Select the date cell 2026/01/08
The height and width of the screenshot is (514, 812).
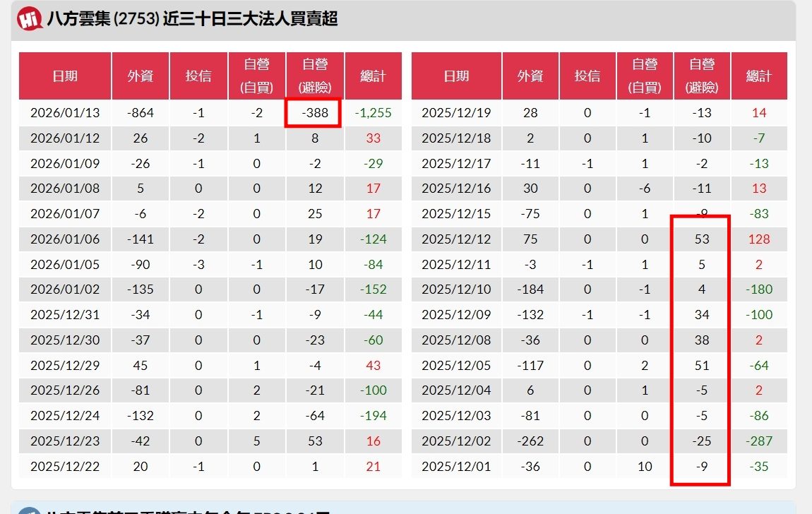(65, 189)
